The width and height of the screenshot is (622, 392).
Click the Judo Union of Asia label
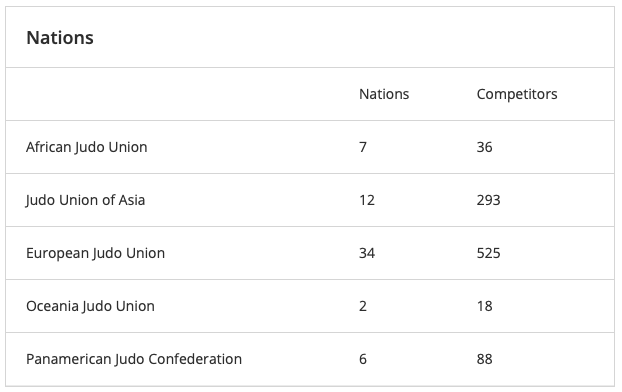tap(85, 200)
